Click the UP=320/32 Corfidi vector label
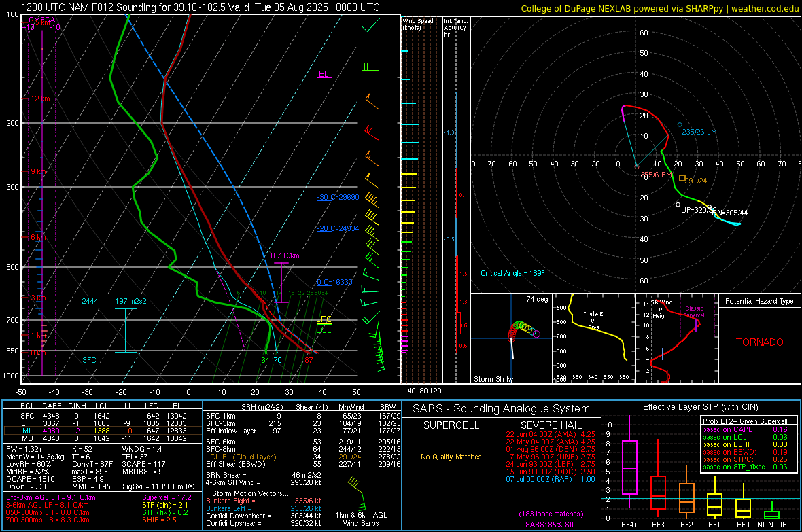Viewport: 802px width, 532px height. 697,210
